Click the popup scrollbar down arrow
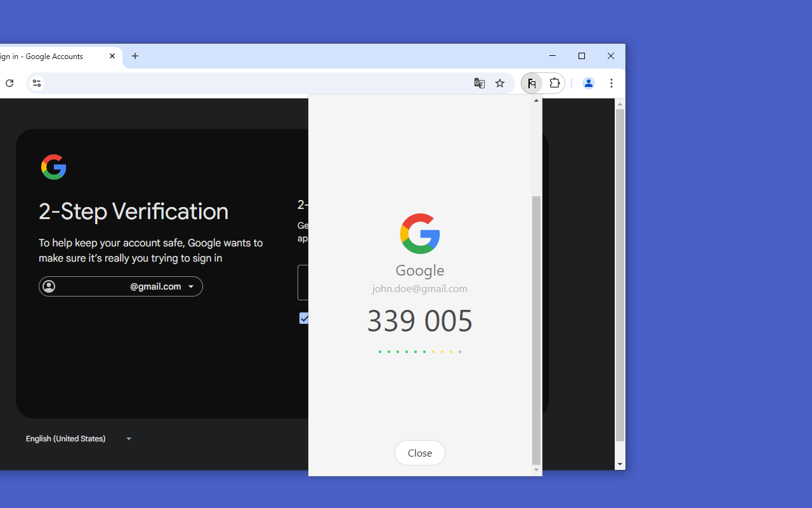812x508 pixels. point(537,471)
